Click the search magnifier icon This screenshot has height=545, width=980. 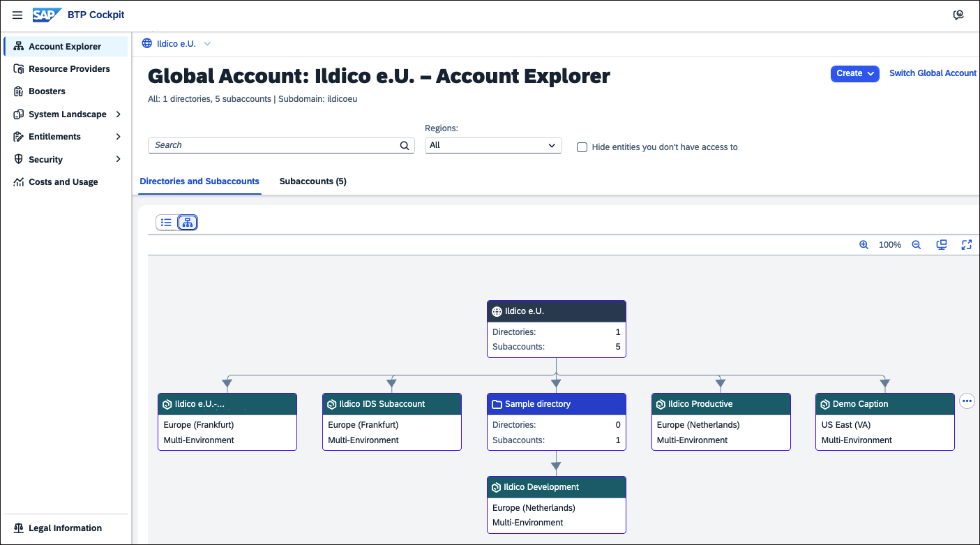(x=405, y=145)
